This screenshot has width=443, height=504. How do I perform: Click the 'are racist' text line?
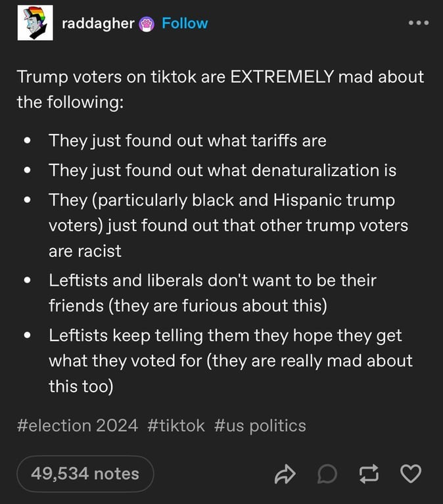click(85, 251)
